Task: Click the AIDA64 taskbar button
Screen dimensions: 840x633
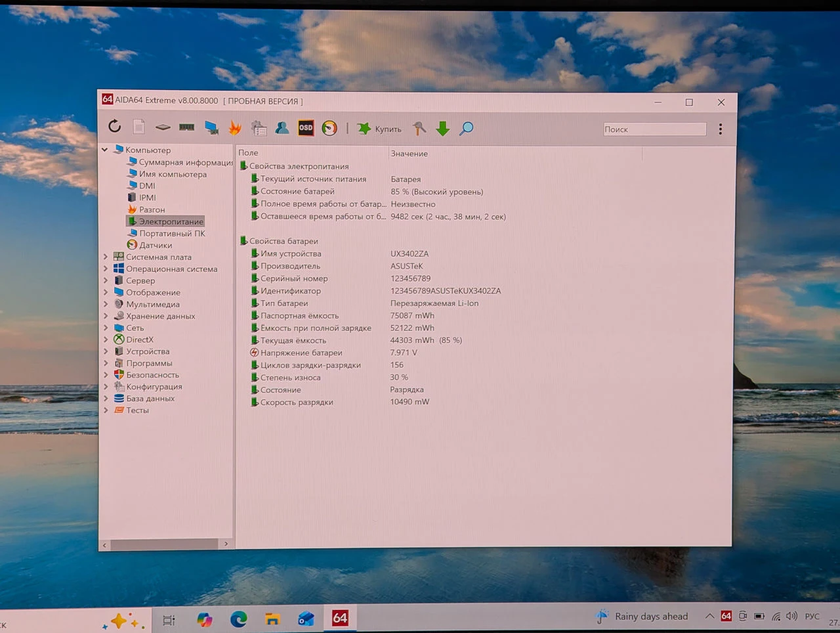Action: click(340, 618)
